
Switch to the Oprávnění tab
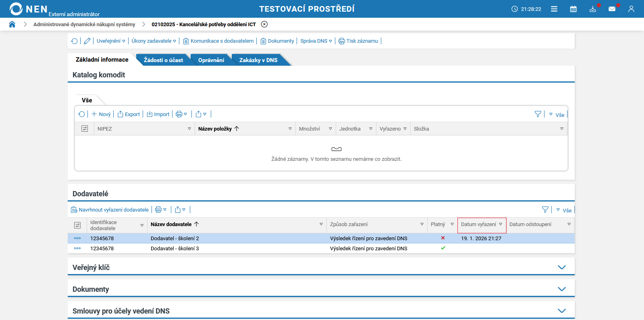click(x=211, y=60)
